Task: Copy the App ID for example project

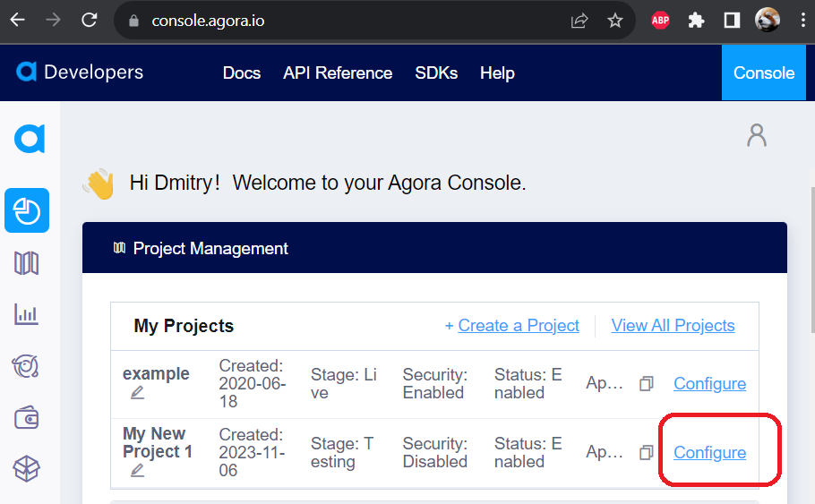Action: click(646, 383)
